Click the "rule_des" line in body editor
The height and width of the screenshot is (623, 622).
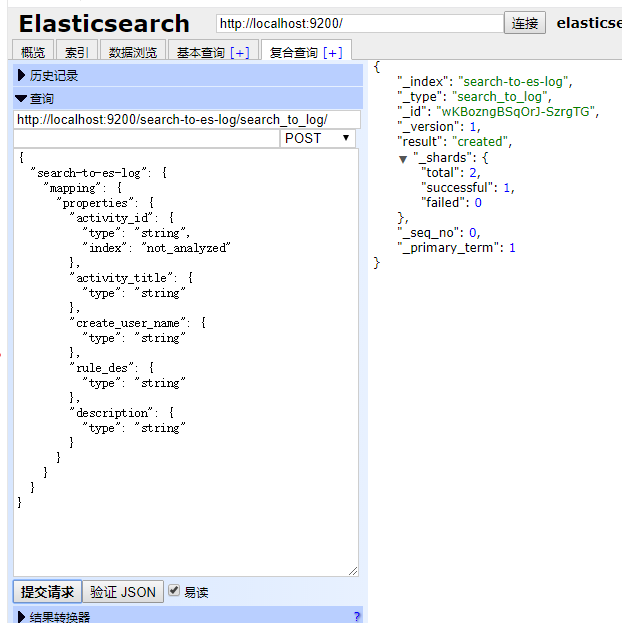[x=112, y=368]
